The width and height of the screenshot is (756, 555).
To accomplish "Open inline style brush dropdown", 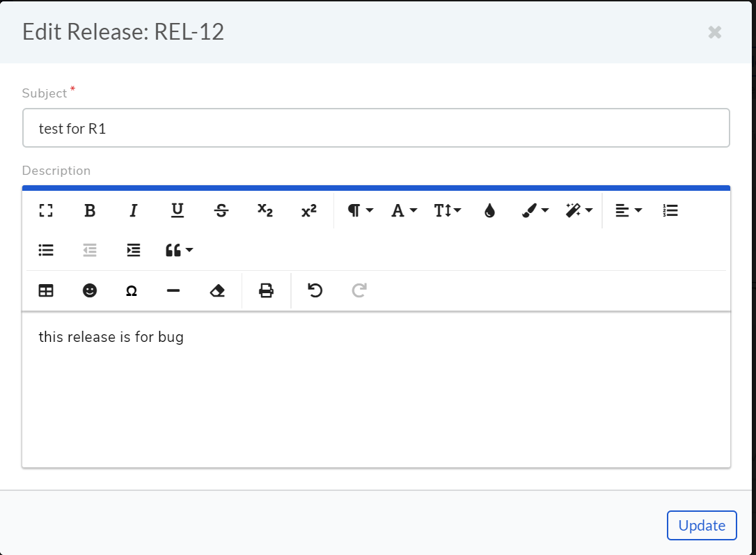I will coord(535,211).
